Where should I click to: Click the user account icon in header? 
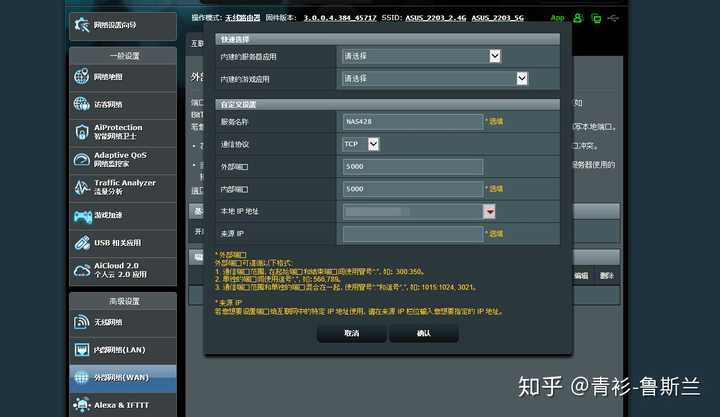coord(578,18)
